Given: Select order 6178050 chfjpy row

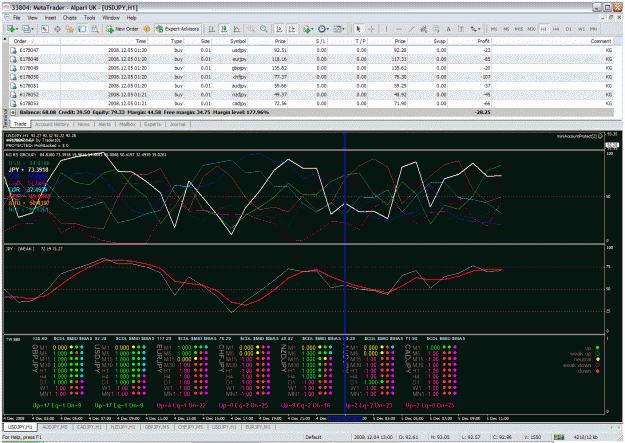Looking at the screenshot, I should point(311,77).
